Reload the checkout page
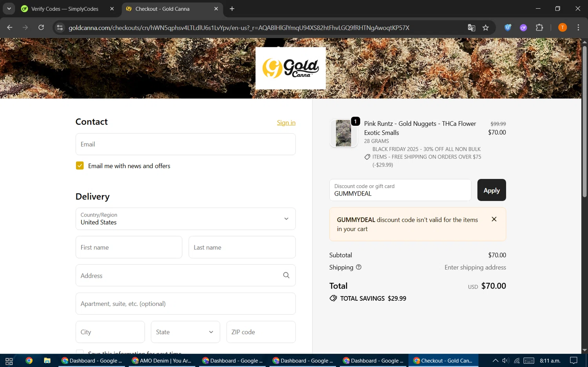 (x=41, y=27)
